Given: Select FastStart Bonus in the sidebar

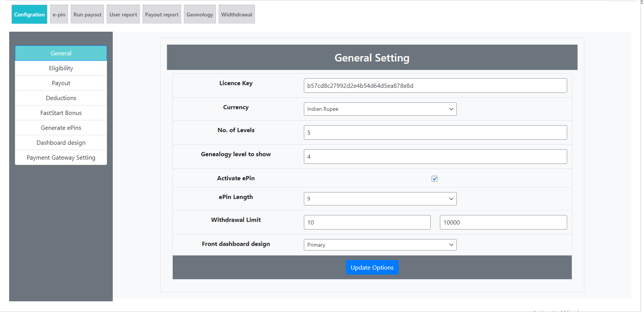Looking at the screenshot, I should (61, 113).
